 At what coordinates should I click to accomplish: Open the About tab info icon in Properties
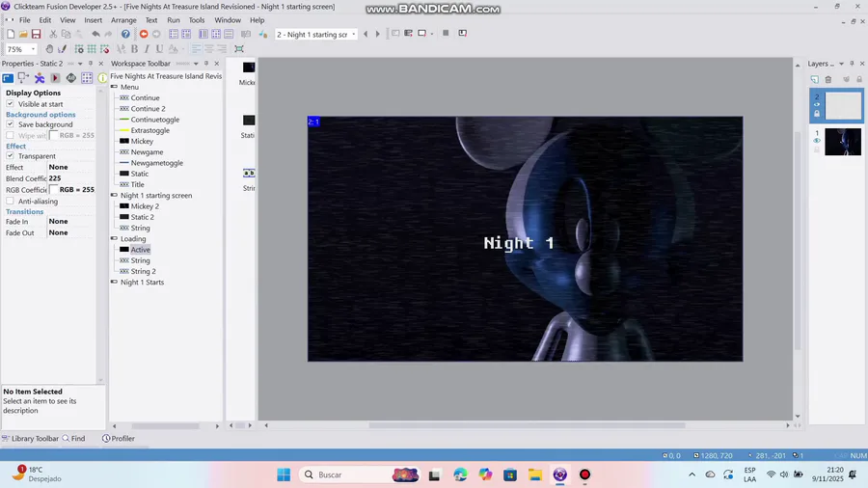(x=102, y=78)
